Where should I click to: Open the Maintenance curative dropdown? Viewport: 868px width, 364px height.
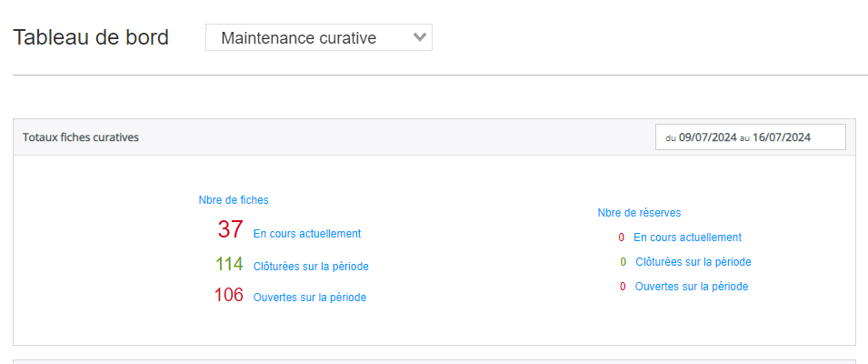click(318, 37)
